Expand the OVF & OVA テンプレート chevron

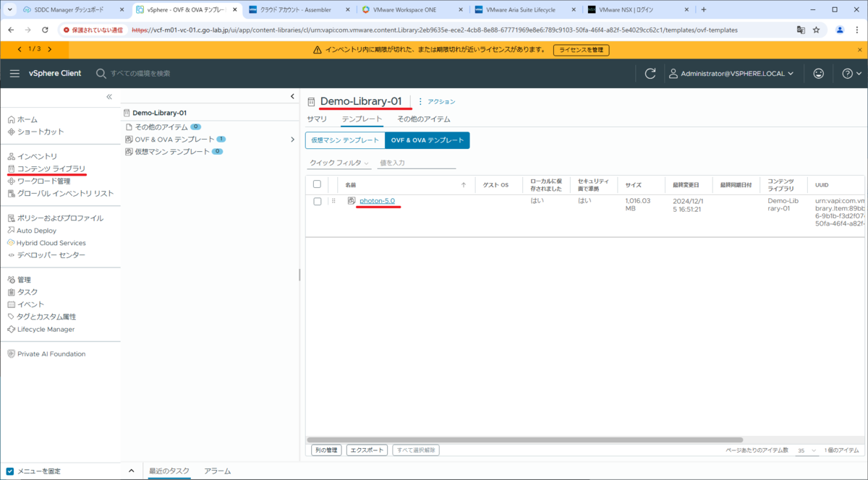292,140
